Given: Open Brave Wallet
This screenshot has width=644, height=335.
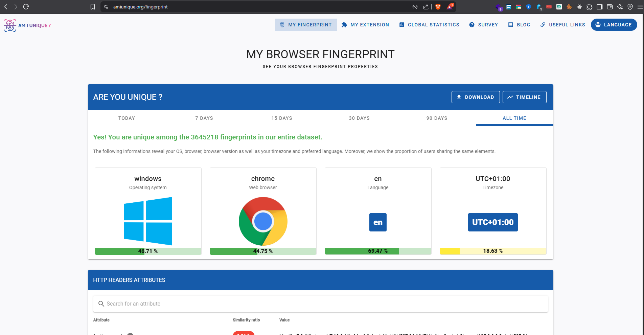Looking at the screenshot, I should (610, 7).
